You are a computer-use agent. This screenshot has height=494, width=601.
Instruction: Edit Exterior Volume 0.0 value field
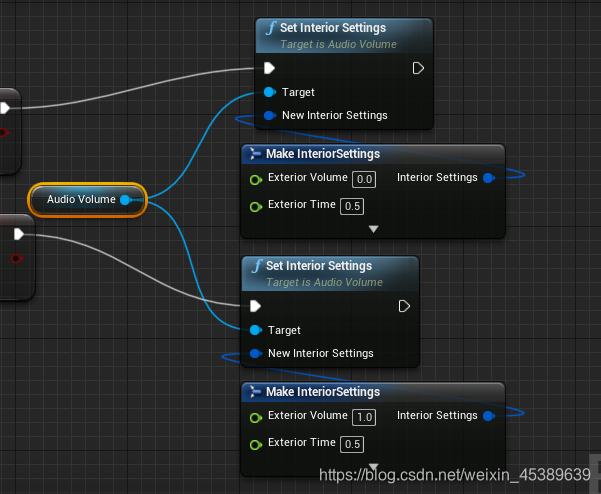pyautogui.click(x=364, y=179)
